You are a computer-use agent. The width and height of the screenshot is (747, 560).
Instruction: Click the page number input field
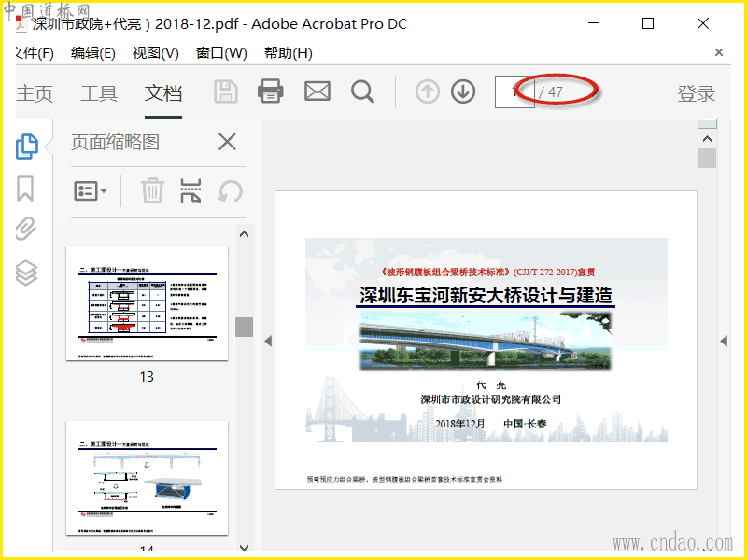(514, 91)
